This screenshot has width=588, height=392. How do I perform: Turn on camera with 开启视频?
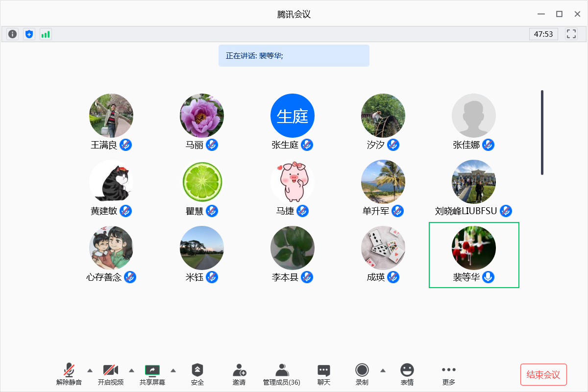(111, 375)
